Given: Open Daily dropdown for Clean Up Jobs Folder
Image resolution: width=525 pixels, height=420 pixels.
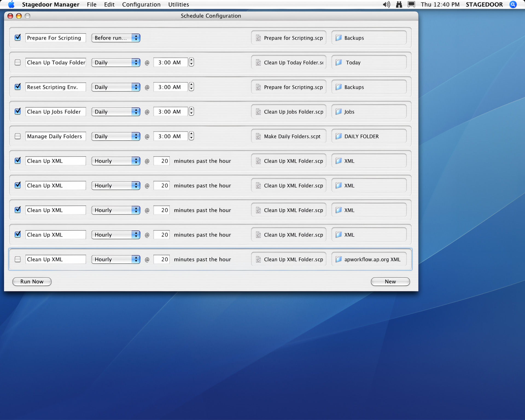Looking at the screenshot, I should (x=116, y=112).
